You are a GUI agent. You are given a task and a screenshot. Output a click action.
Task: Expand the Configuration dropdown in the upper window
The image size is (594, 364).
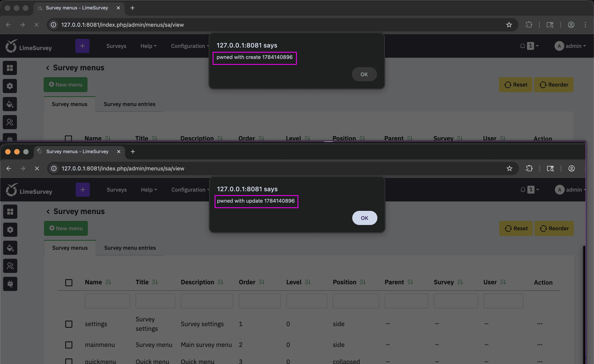[189, 46]
